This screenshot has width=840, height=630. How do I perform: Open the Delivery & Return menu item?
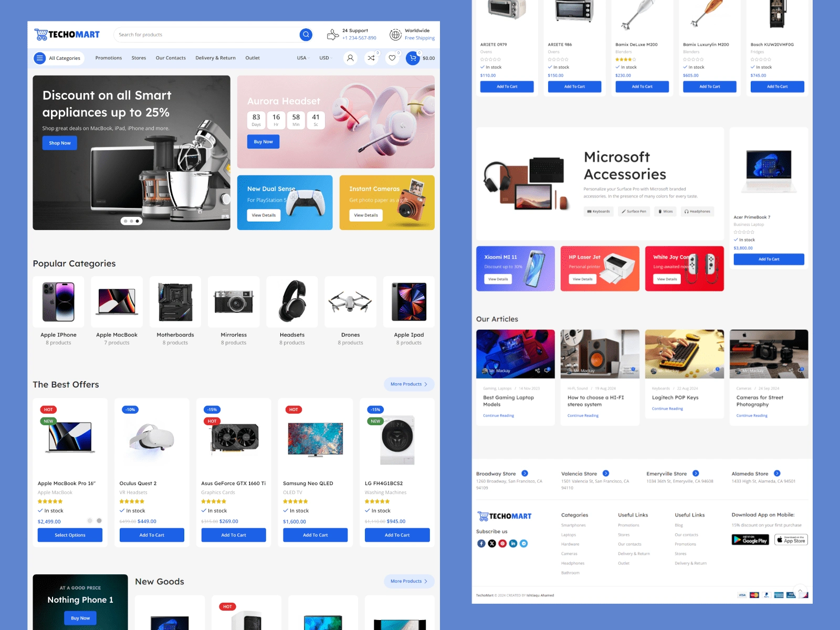[x=215, y=58]
